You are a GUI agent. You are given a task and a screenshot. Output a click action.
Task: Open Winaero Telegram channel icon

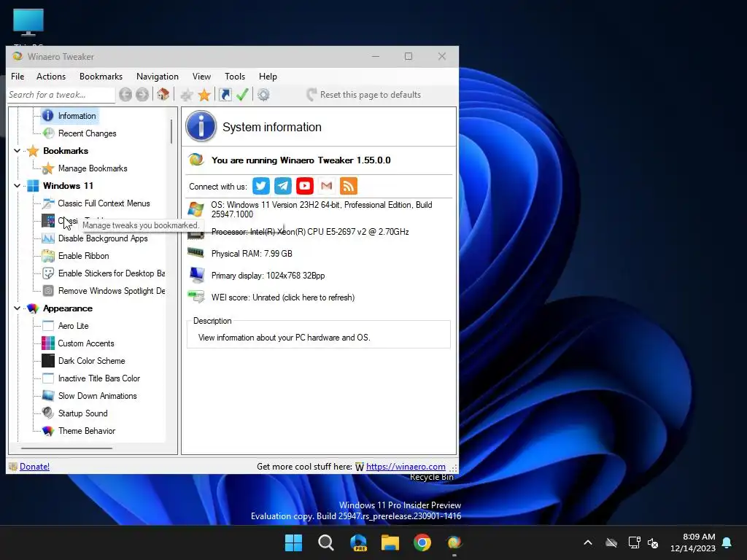[x=283, y=186]
